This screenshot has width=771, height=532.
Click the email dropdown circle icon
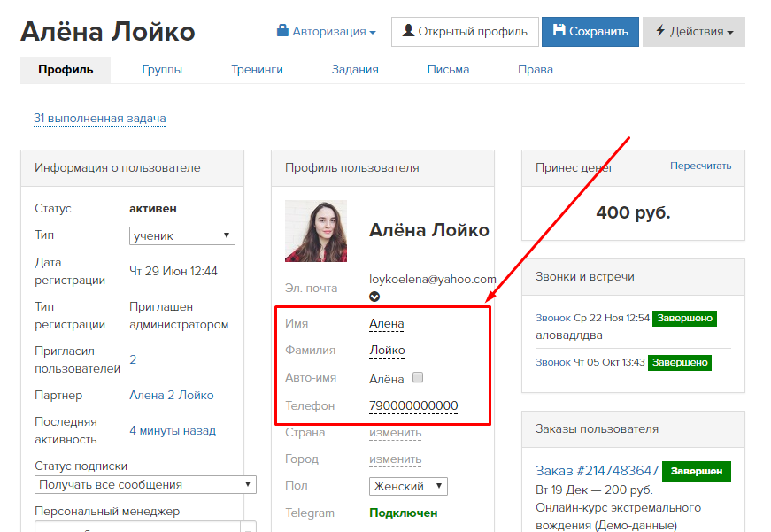(x=374, y=297)
